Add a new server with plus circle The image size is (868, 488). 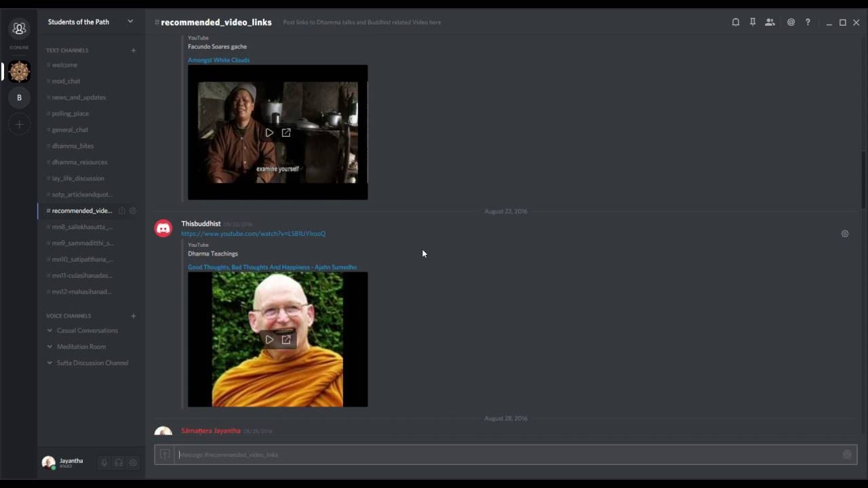(x=19, y=125)
